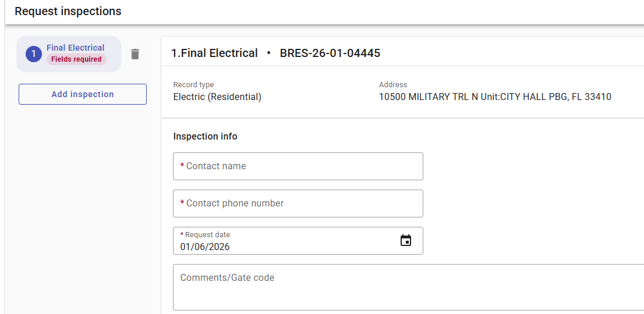Viewport: 644px width, 314px height.
Task: Select the 10500 MILITARY TRL N address
Action: pyautogui.click(x=495, y=97)
